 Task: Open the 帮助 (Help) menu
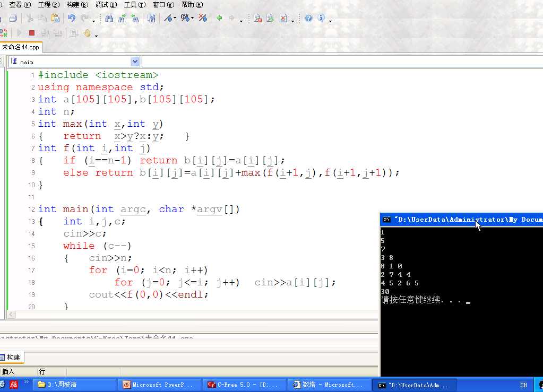(192, 5)
